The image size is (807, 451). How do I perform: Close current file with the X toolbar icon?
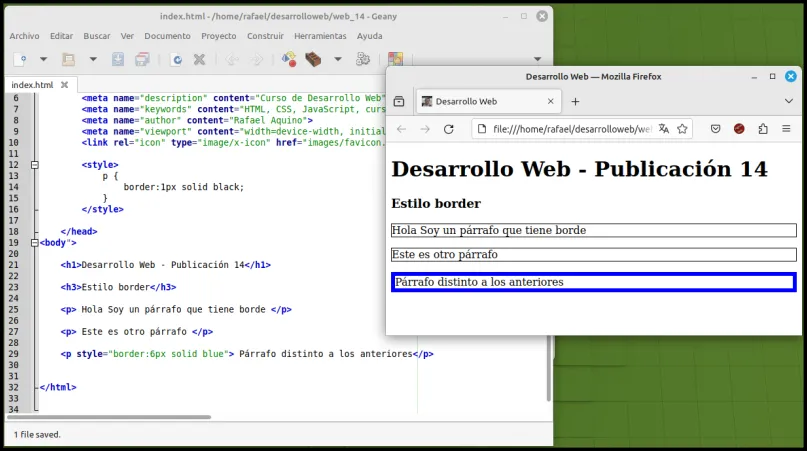coord(200,60)
